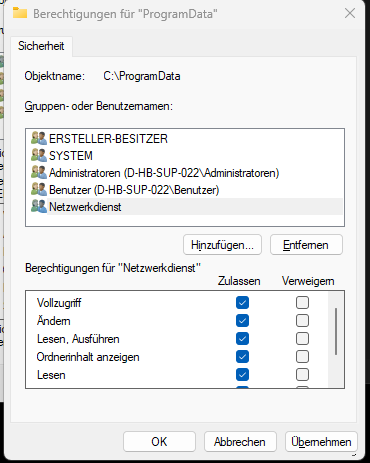
Task: Check Verweigern for Ordnerinhalt anzeigen
Action: click(x=302, y=357)
